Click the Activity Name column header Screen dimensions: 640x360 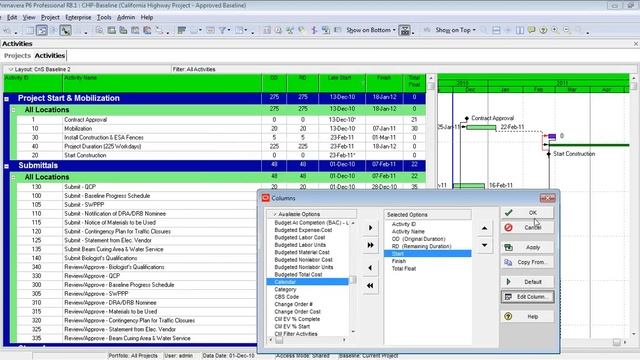pyautogui.click(x=162, y=83)
